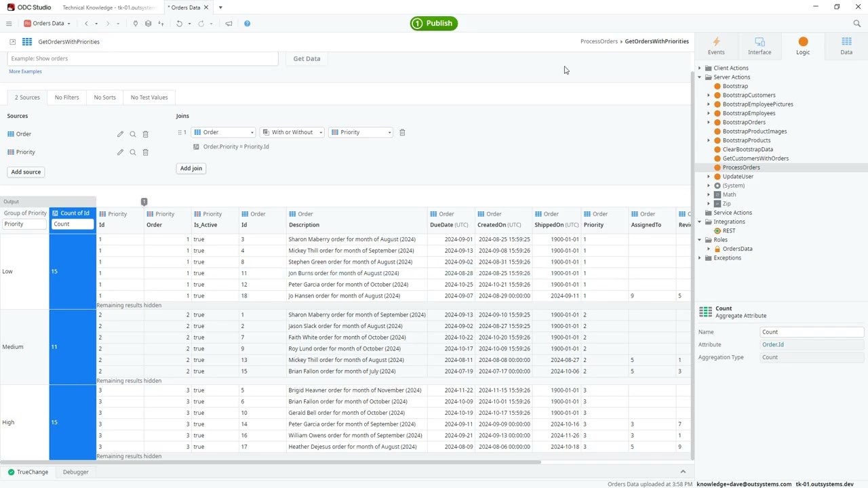The image size is (868, 488).
Task: Expand the Client Actions tree folder
Action: point(700,68)
